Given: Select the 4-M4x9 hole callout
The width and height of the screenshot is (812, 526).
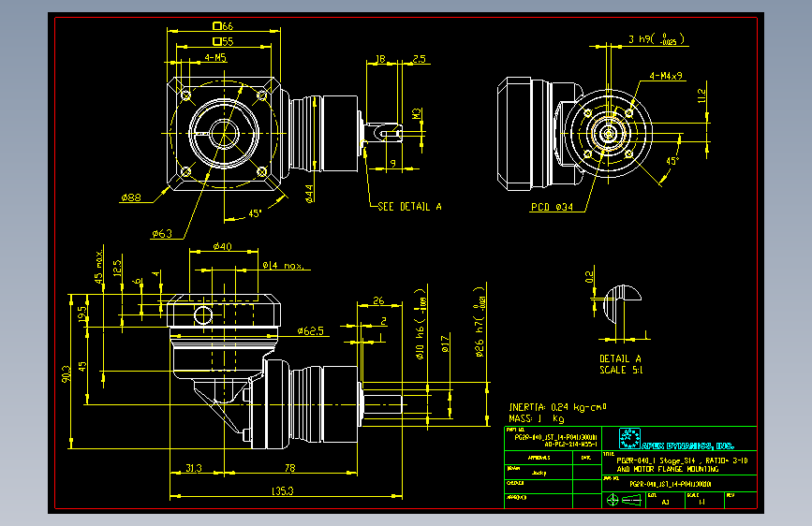Looking at the screenshot, I should (x=666, y=76).
